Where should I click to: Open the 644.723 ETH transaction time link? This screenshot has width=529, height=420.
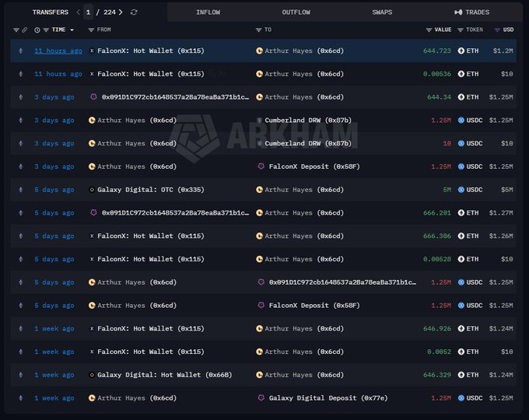58,51
